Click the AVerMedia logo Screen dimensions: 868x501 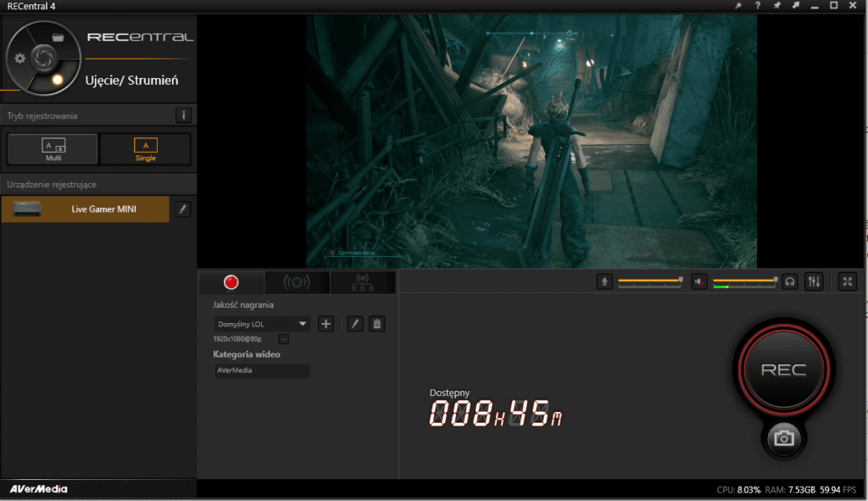point(38,489)
